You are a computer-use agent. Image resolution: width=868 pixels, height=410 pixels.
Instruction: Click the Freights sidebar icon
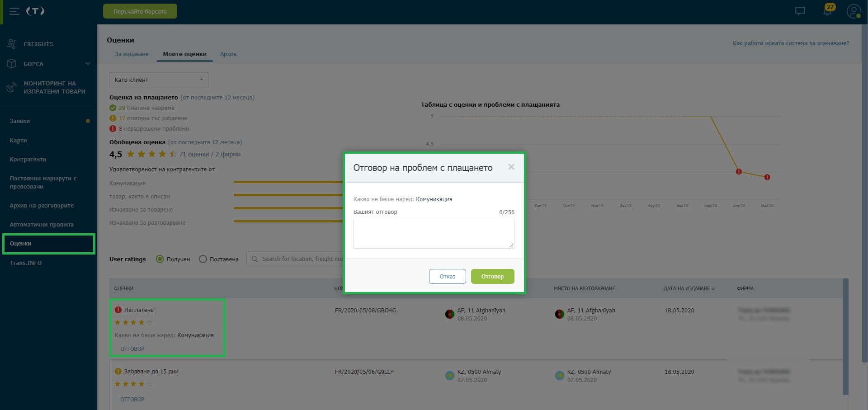coord(12,44)
